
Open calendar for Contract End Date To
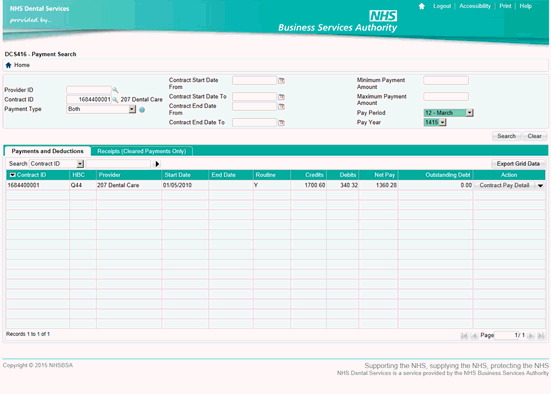click(x=281, y=123)
